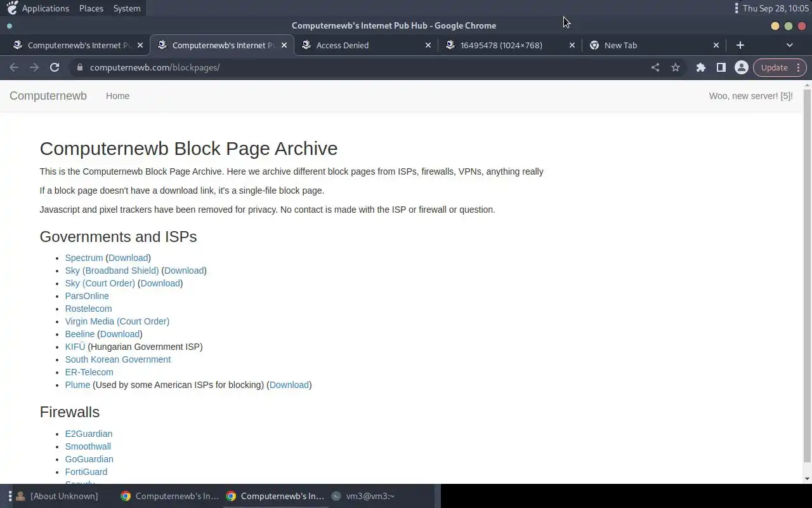
Task: Switch to the Access Denied tab
Action: [x=366, y=45]
